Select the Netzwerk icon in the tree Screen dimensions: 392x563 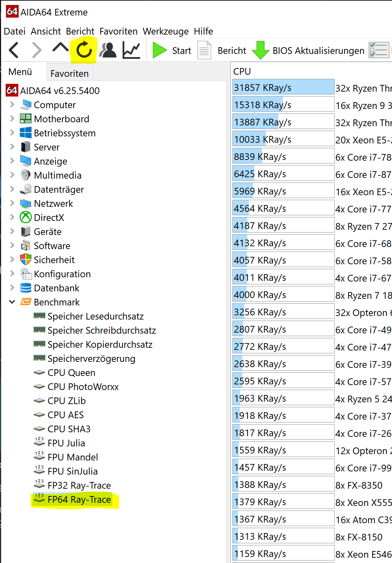(x=26, y=203)
